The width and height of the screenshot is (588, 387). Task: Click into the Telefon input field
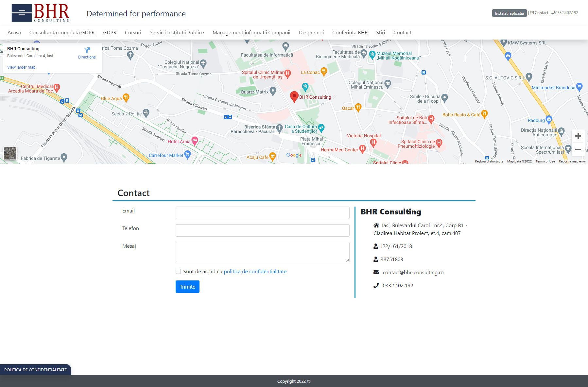coord(263,230)
